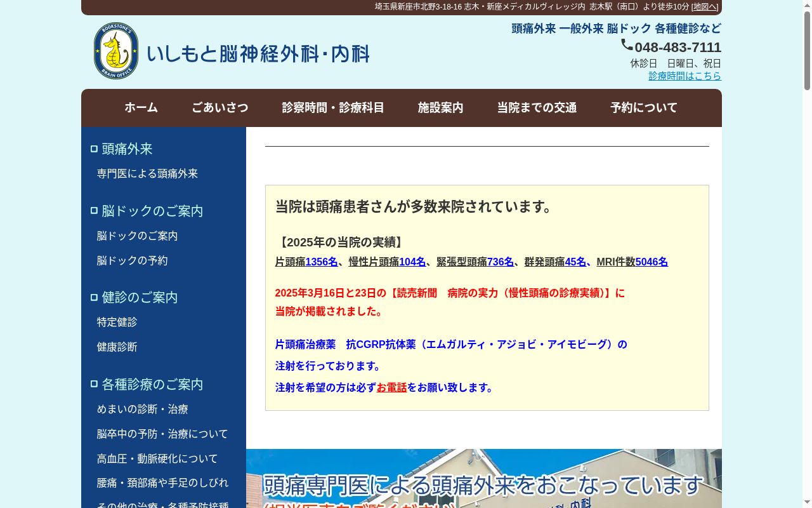Open the 診療時間はこちら link
812x508 pixels.
(684, 76)
